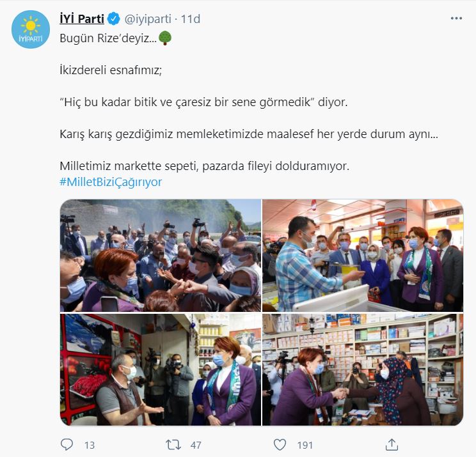
Task: Open the İYİ Parti display name link
Action: pyautogui.click(x=82, y=19)
